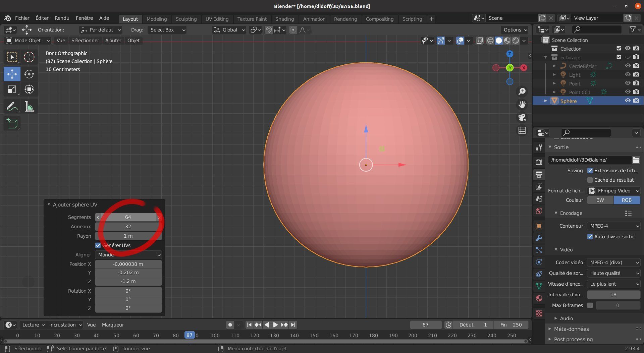Open the Modifiers wrench tab
Screen dimensions: 644x353
pos(539,238)
